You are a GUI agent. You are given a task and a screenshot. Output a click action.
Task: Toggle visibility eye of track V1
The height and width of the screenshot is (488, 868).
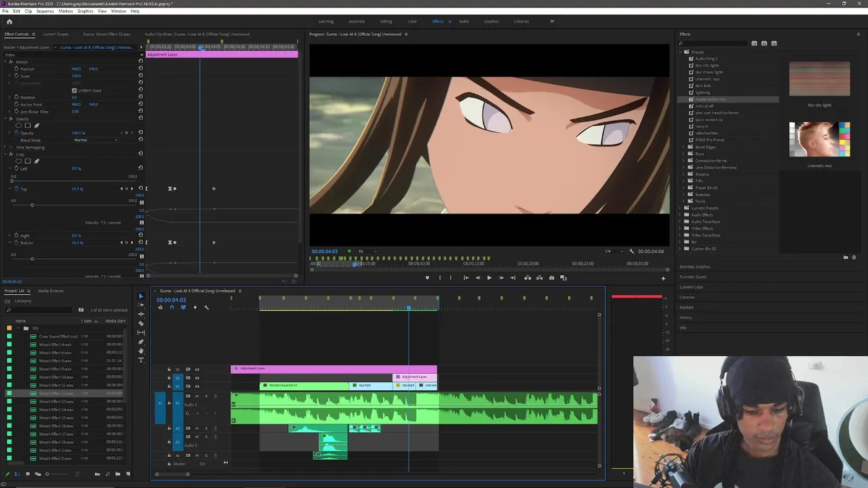pos(197,386)
